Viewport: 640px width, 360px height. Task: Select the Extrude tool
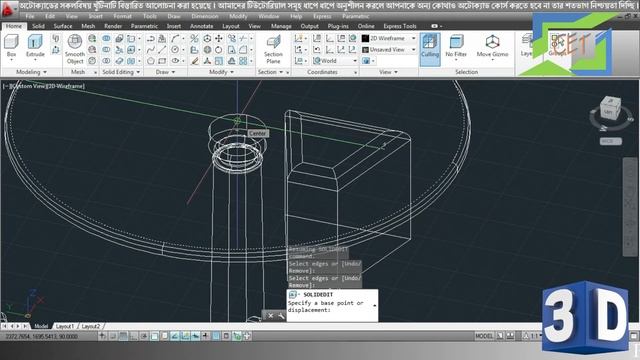tap(35, 46)
